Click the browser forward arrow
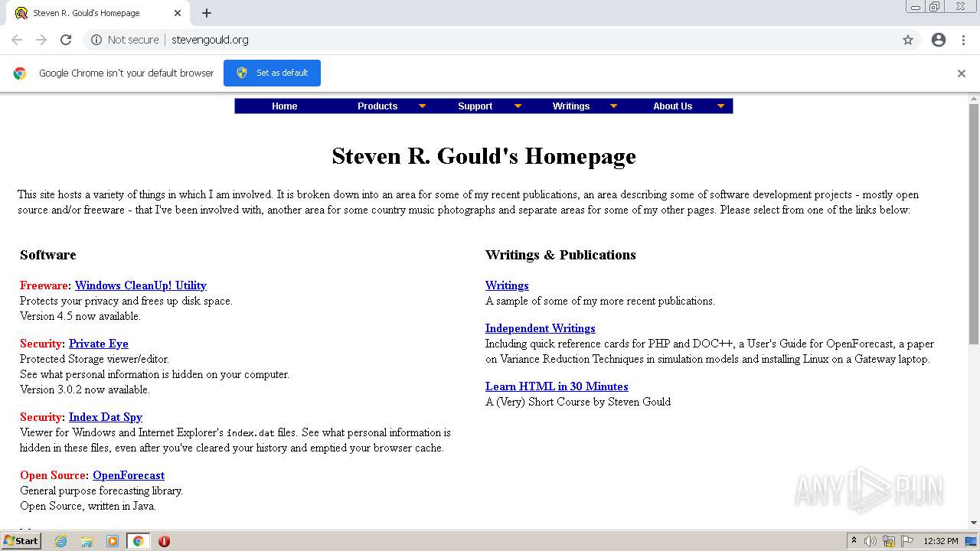 click(41, 40)
